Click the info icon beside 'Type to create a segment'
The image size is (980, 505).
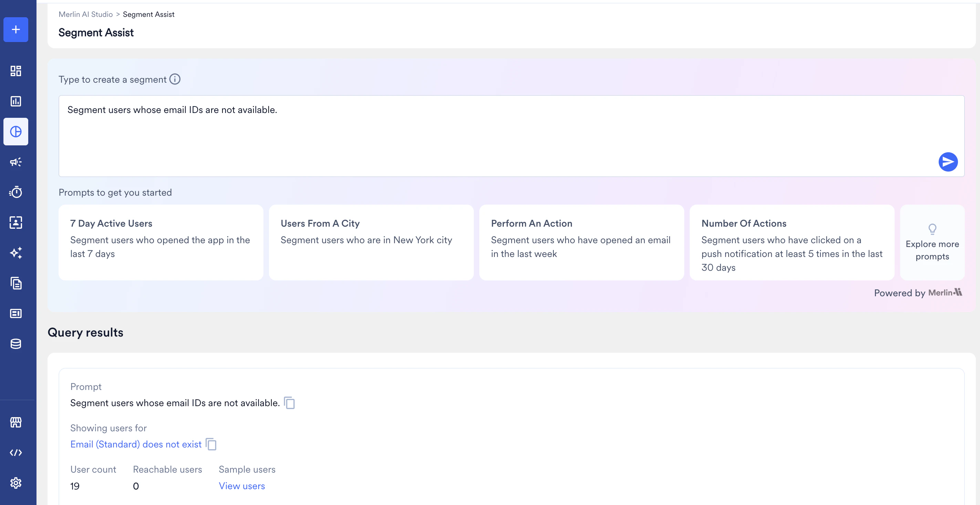click(x=175, y=79)
